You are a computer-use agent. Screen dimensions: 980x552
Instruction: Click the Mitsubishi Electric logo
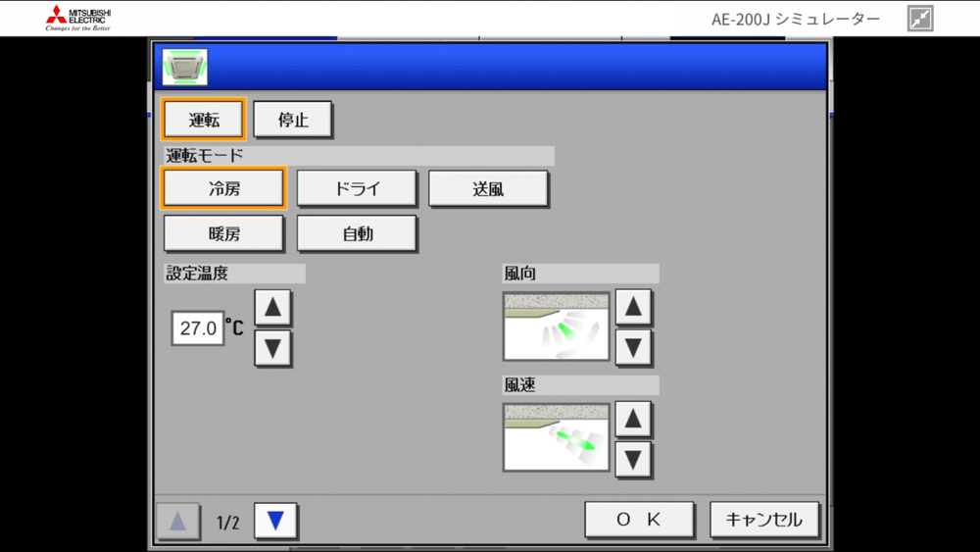click(78, 18)
